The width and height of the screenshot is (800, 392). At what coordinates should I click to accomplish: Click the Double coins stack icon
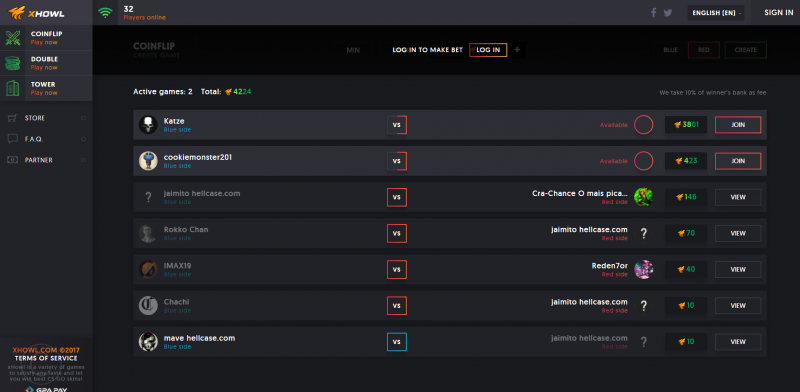(13, 63)
